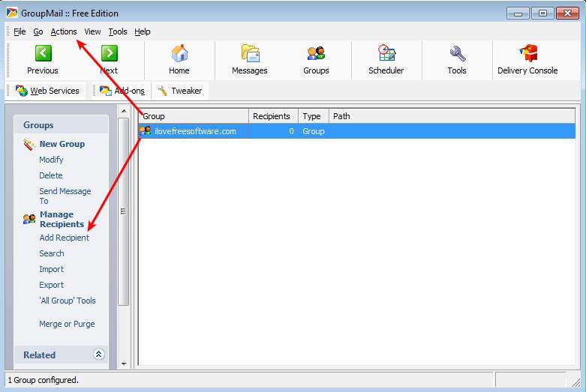Click the green Next arrow icon
This screenshot has height=392, width=586.
point(109,53)
